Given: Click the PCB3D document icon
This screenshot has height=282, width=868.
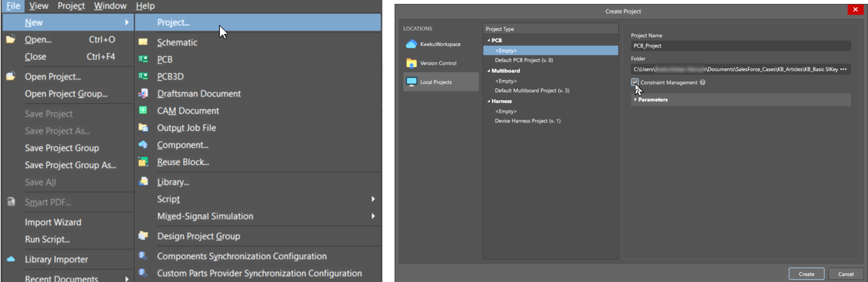Looking at the screenshot, I should click(143, 76).
